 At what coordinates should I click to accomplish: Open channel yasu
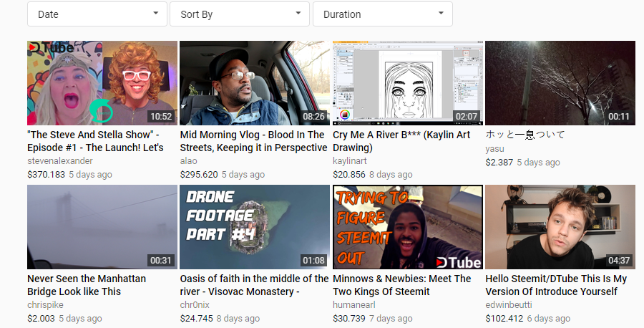pyautogui.click(x=494, y=149)
